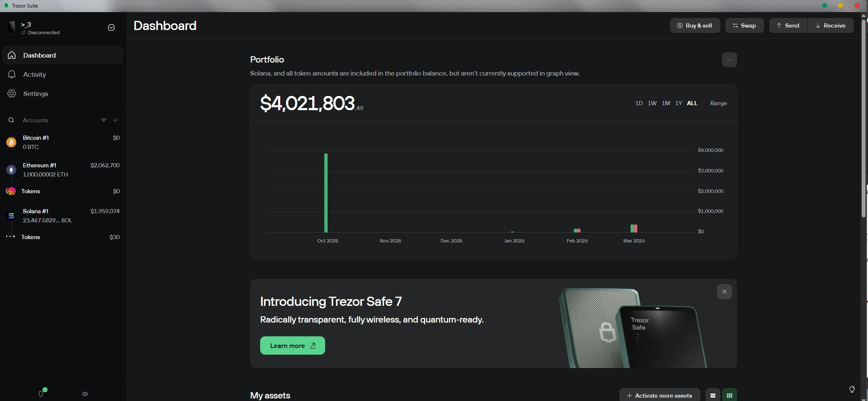Click the My assets heading

pos(270,396)
